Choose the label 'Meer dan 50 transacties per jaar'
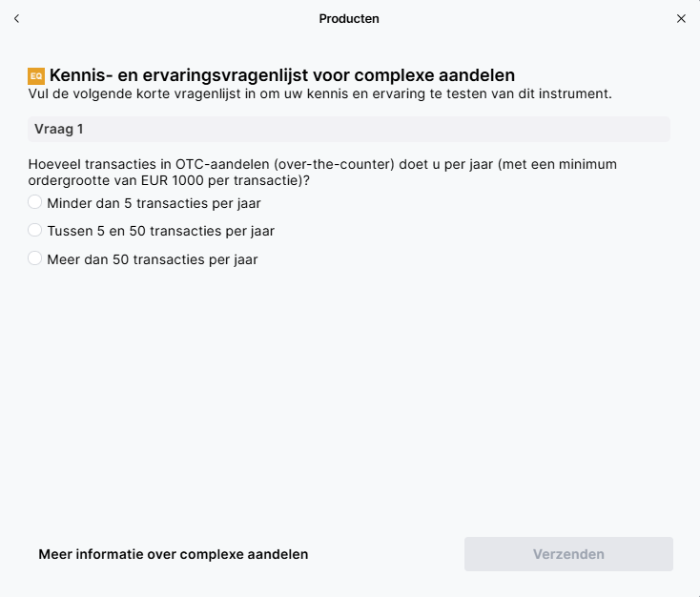 click(x=153, y=259)
